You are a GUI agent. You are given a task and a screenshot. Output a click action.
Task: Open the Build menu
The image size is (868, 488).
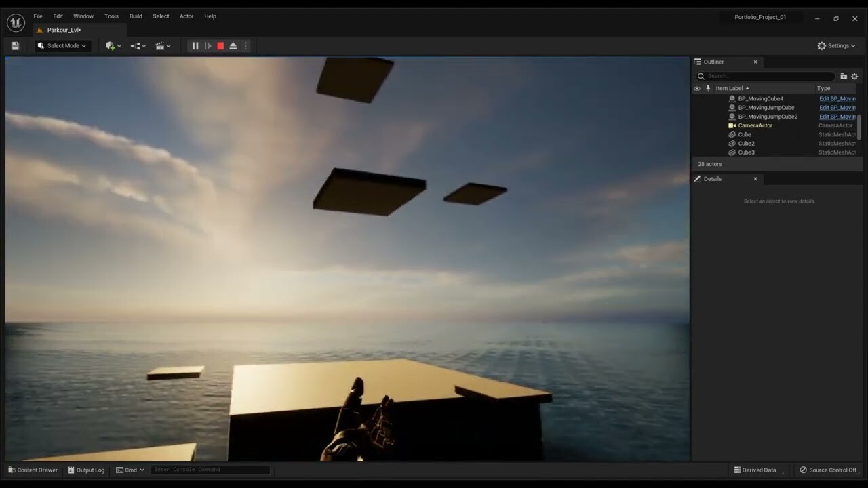point(135,16)
